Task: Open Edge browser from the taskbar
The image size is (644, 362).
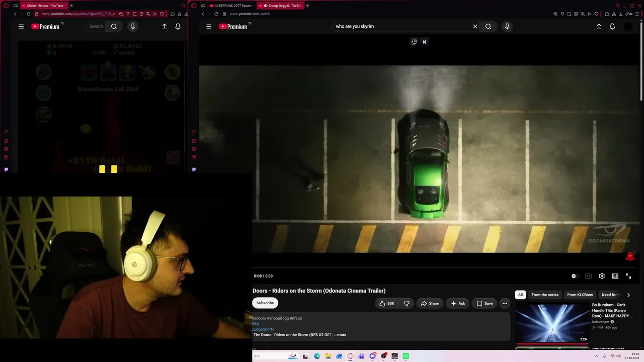Action: click(317, 356)
